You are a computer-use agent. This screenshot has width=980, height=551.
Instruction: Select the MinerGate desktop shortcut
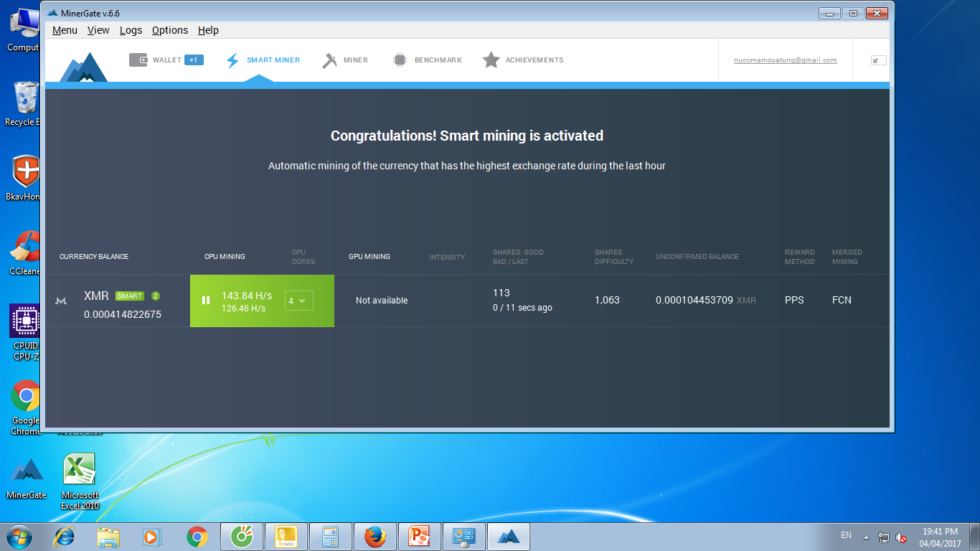(x=27, y=479)
